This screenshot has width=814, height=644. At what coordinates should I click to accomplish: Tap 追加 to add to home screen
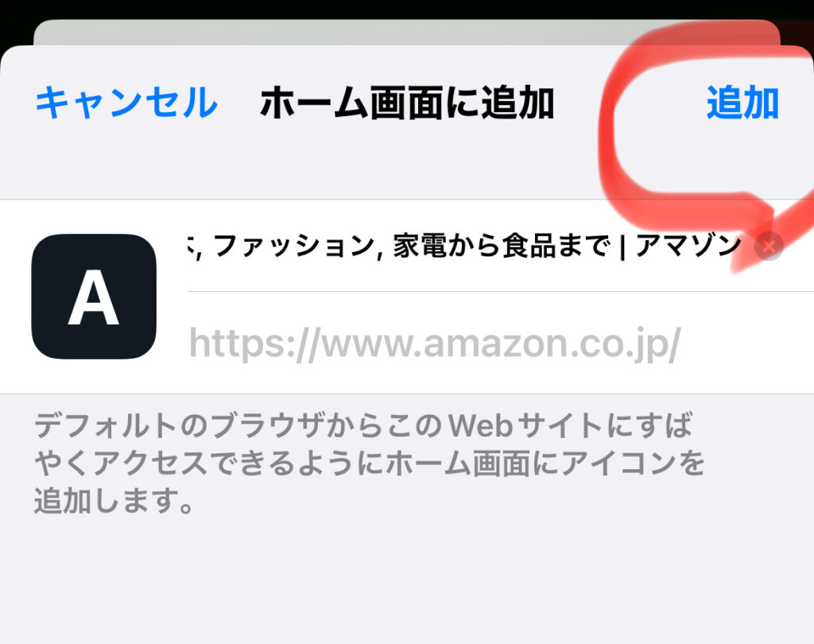point(742,103)
